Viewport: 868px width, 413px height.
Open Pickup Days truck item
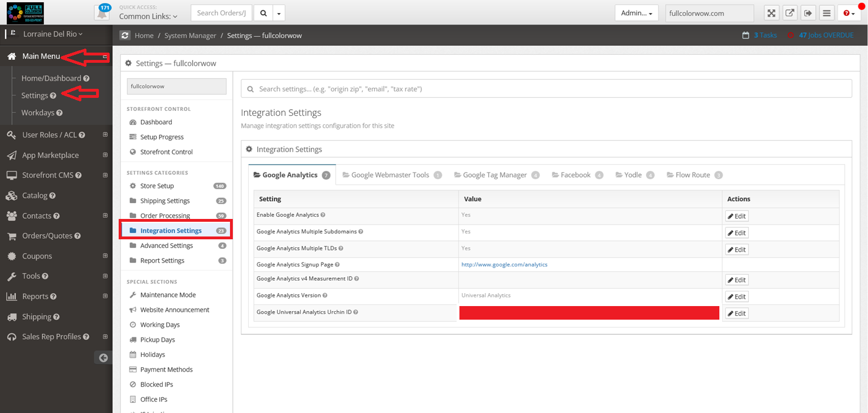[x=158, y=339]
